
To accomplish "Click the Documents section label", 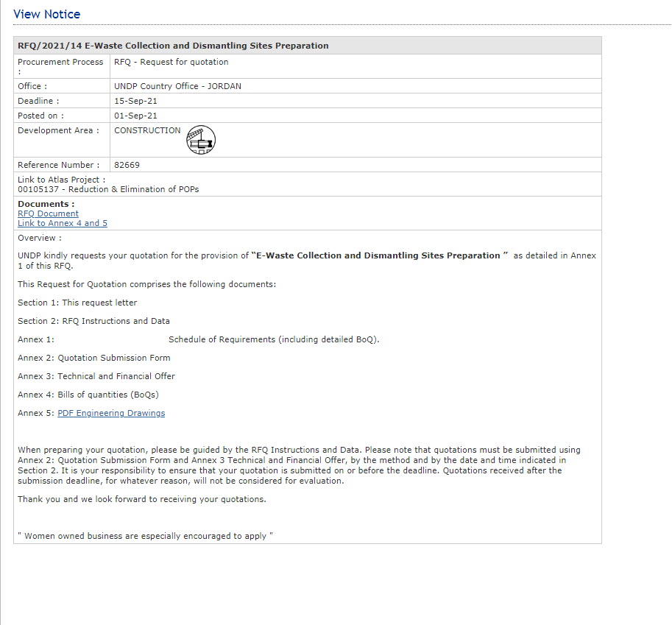I will 46,204.
